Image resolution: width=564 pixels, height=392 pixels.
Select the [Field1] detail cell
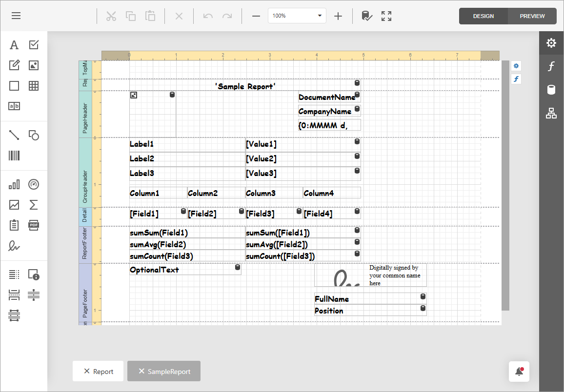pyautogui.click(x=158, y=214)
